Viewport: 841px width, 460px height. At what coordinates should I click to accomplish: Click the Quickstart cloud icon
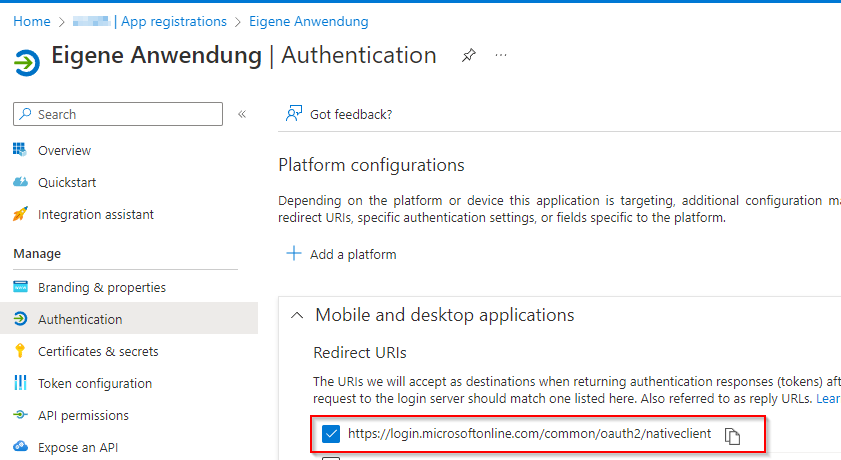(20, 182)
